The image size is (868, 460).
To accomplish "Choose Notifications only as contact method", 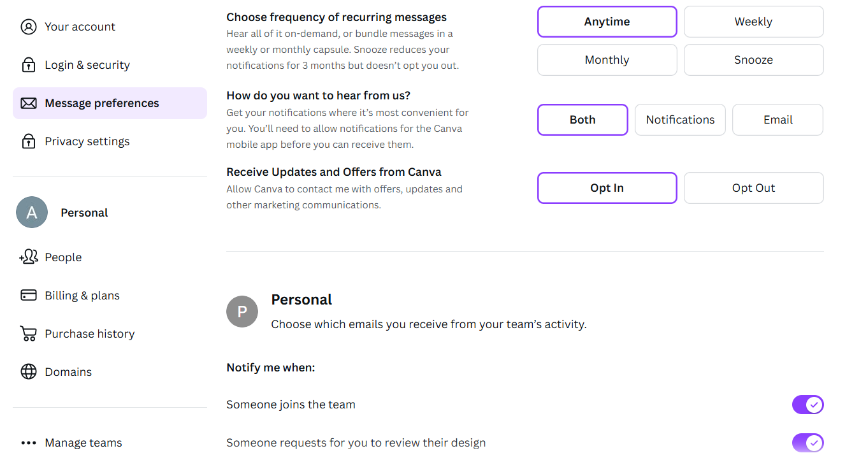I will (680, 120).
